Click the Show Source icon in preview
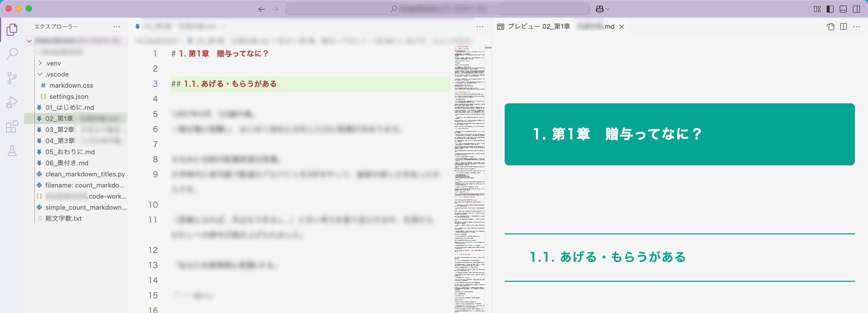The height and width of the screenshot is (313, 868). coord(831,27)
